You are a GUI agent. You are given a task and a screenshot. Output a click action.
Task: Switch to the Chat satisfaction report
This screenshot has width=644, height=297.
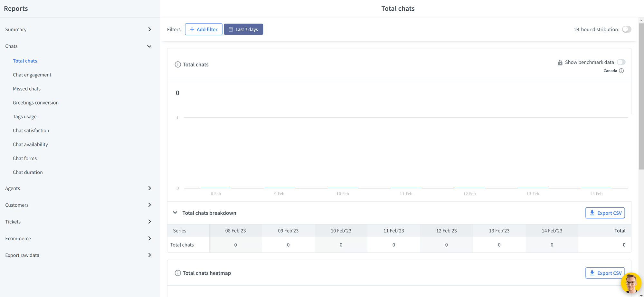tap(31, 130)
